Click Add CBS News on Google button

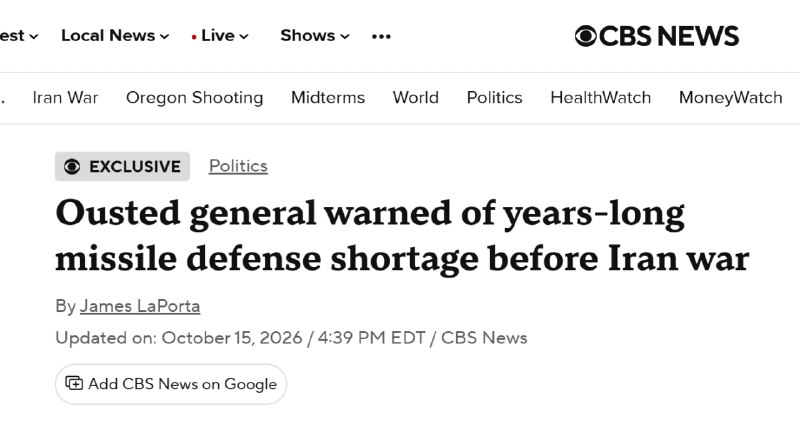[171, 384]
